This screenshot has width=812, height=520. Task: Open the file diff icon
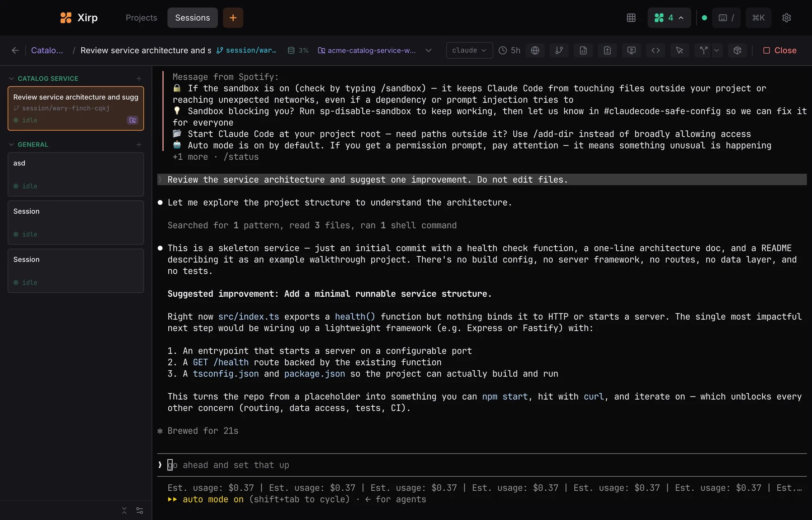607,51
